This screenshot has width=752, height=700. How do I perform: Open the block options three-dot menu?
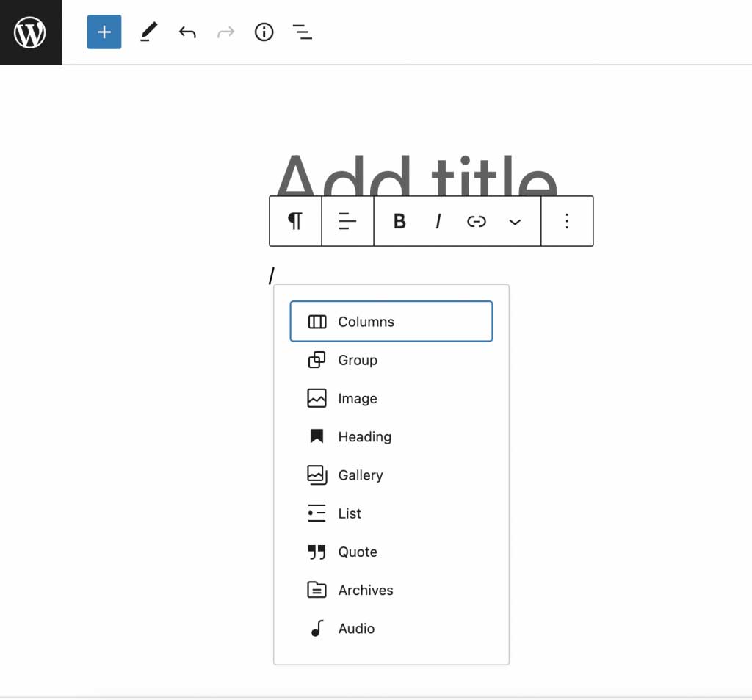pos(567,221)
